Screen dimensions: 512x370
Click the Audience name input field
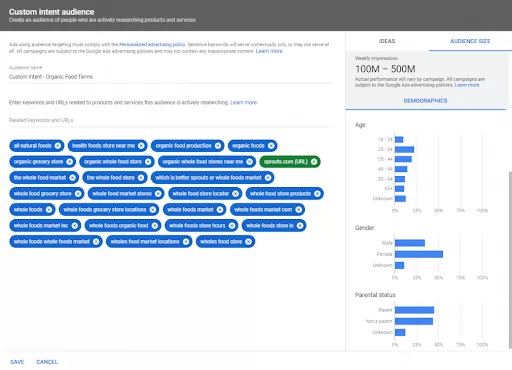170,77
